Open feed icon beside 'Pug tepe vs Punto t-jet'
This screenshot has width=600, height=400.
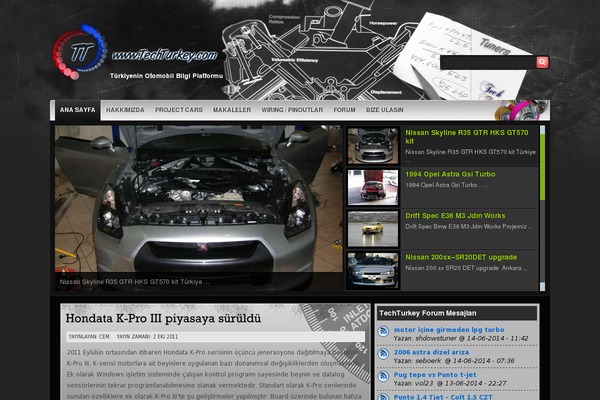tap(383, 377)
